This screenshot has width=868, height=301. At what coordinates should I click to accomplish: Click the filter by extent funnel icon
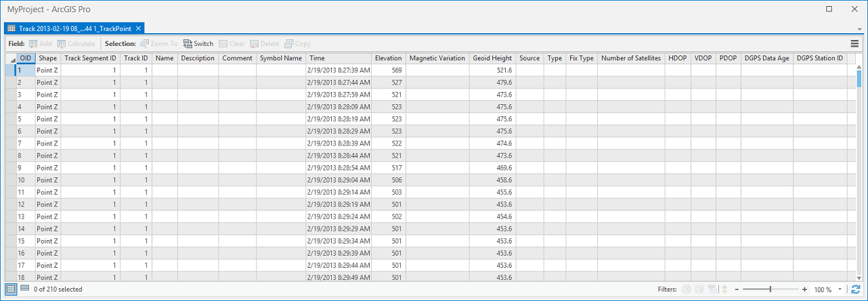712,290
